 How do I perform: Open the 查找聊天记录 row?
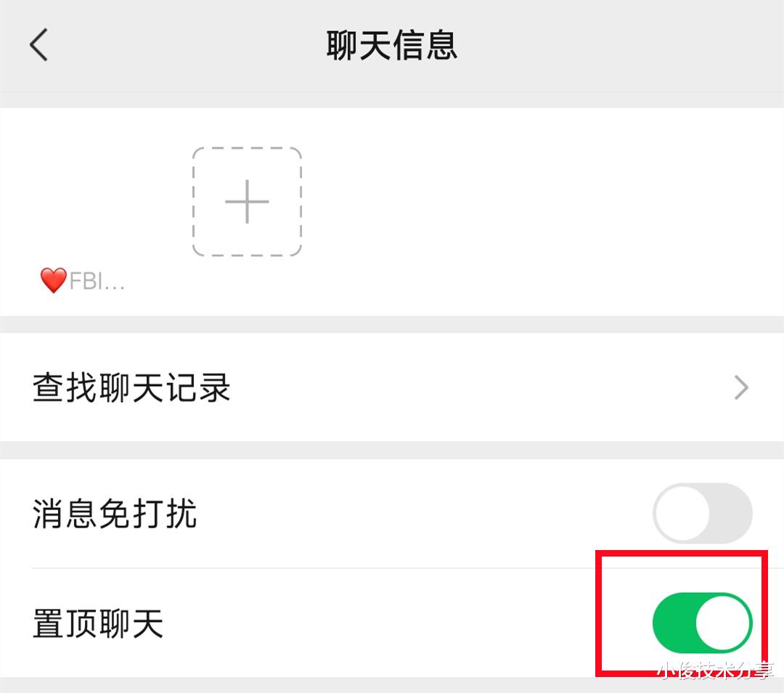click(392, 387)
